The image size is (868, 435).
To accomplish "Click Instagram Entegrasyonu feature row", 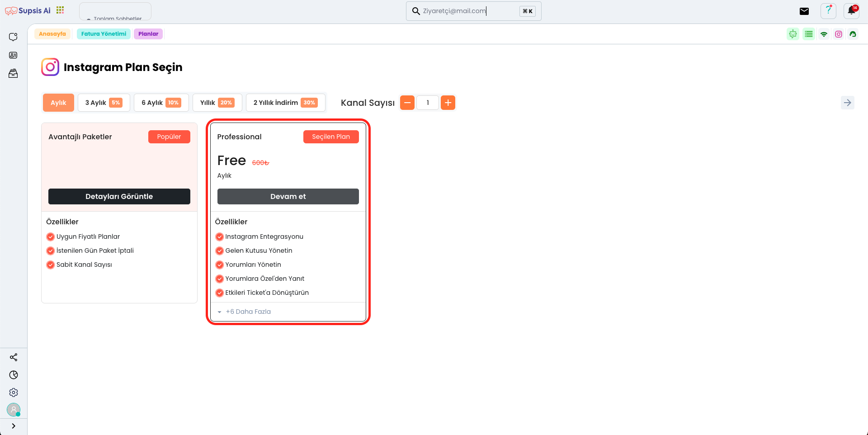I will tap(259, 236).
